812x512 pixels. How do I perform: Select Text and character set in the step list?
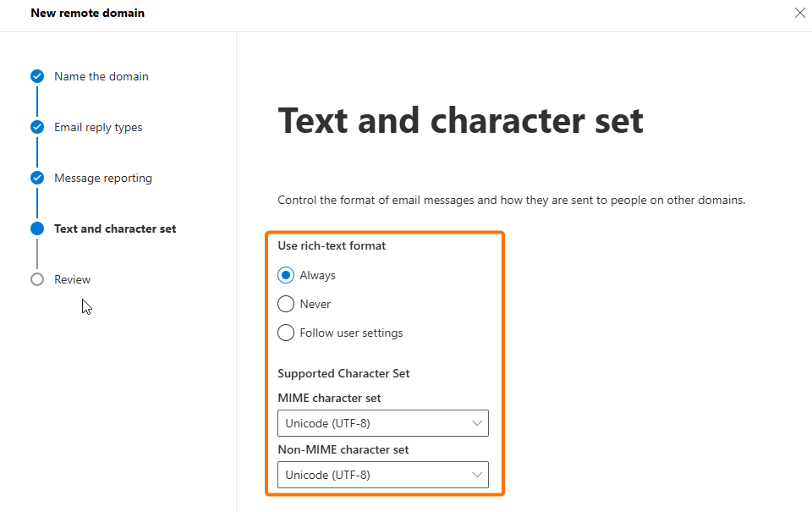pyautogui.click(x=115, y=228)
